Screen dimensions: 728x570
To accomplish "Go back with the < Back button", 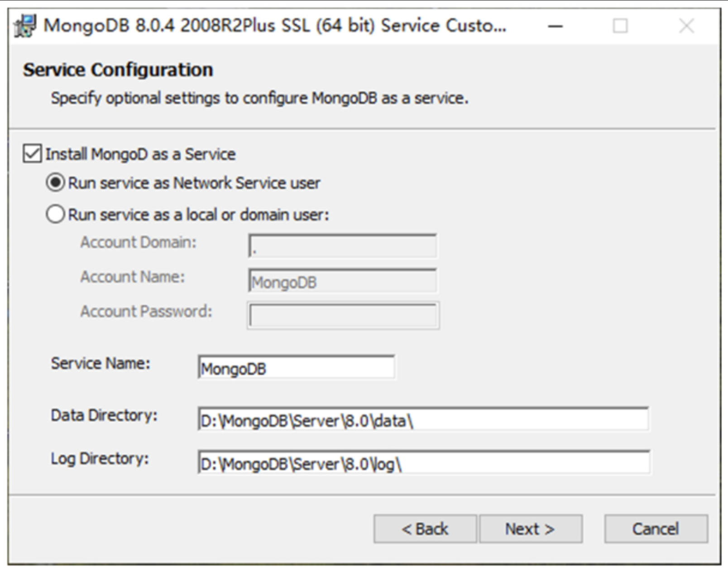I will pyautogui.click(x=425, y=529).
